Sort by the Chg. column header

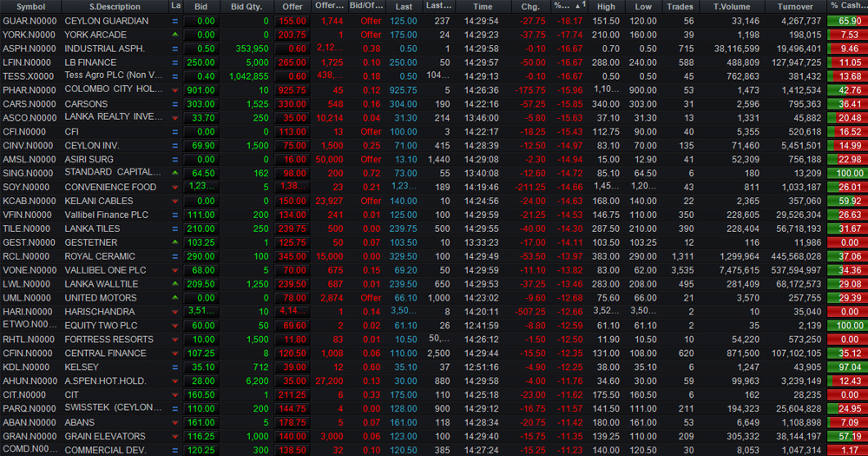click(x=530, y=7)
